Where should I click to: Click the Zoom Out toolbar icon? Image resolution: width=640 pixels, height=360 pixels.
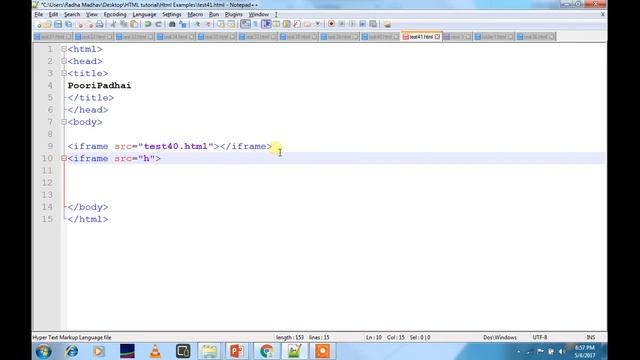[208, 24]
